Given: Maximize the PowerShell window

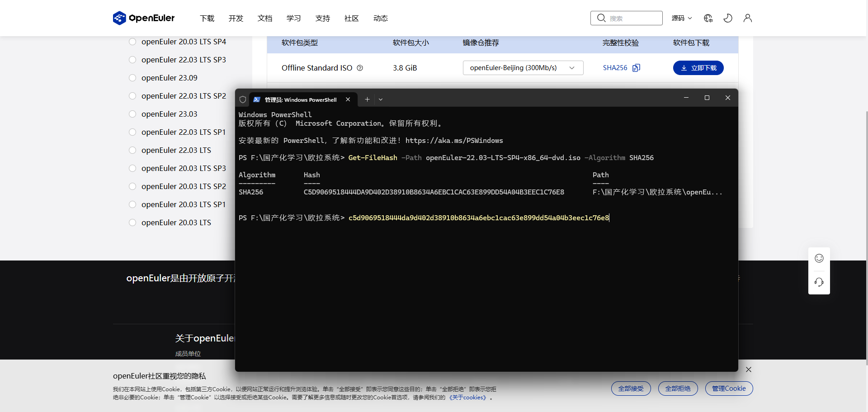Looking at the screenshot, I should (x=707, y=98).
